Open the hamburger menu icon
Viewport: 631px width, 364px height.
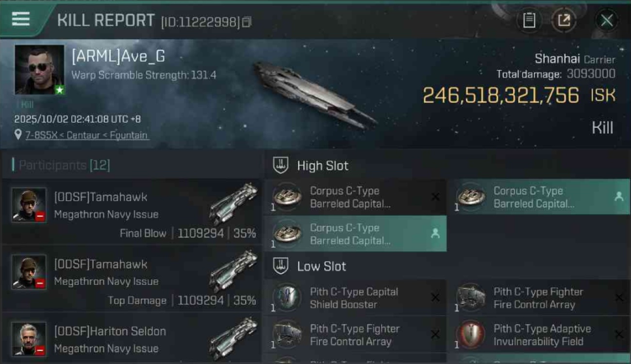(x=20, y=19)
